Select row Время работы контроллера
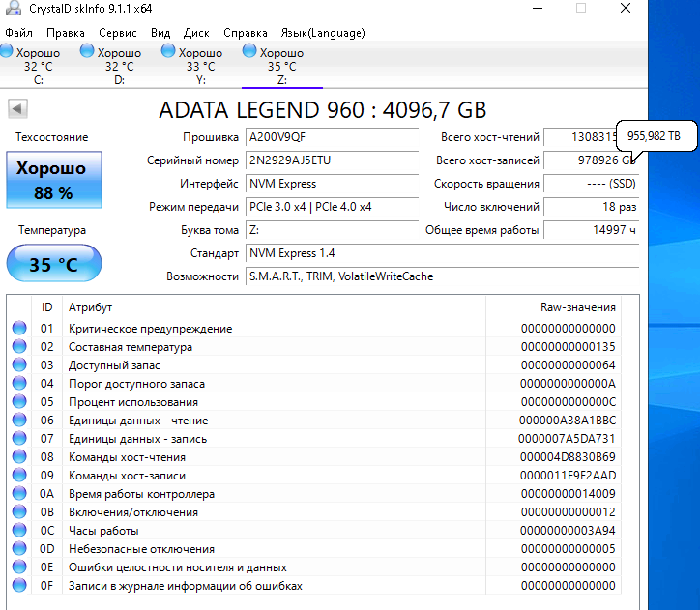 (315, 494)
